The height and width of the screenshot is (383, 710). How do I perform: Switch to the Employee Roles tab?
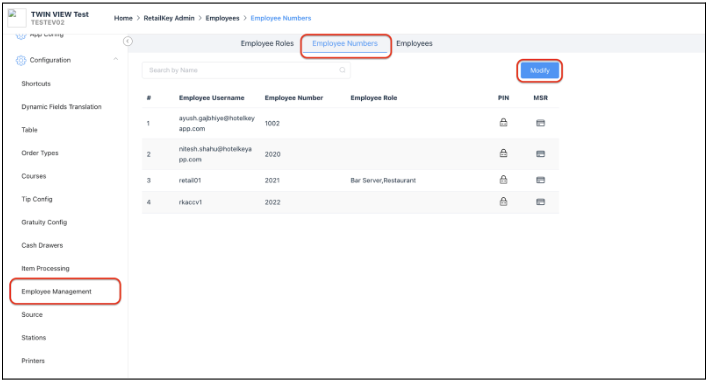pyautogui.click(x=267, y=43)
